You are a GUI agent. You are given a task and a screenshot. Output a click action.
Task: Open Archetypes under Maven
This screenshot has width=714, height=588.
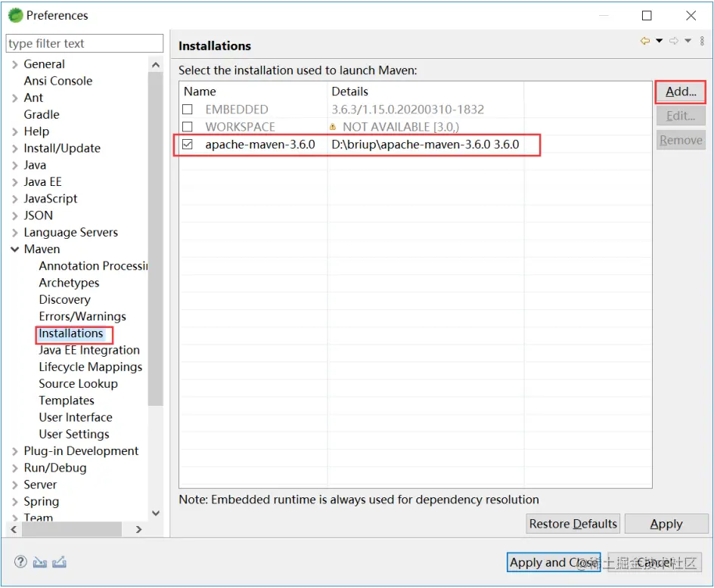tap(69, 283)
